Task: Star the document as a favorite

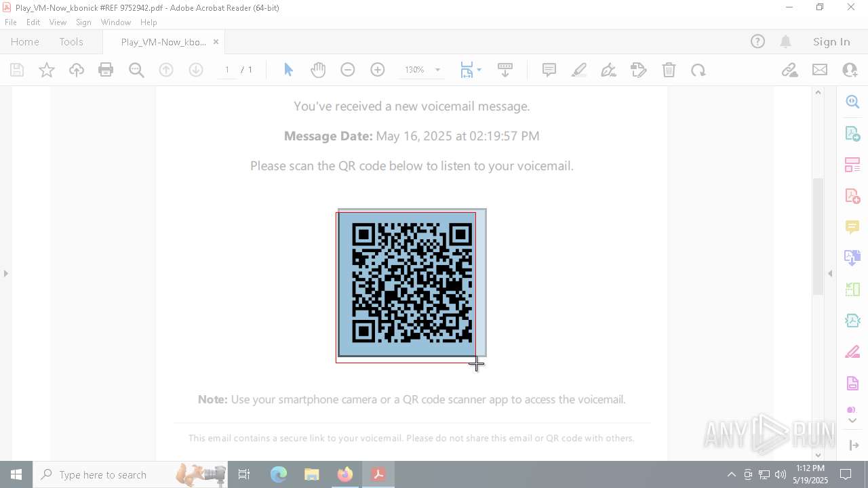Action: [x=47, y=70]
